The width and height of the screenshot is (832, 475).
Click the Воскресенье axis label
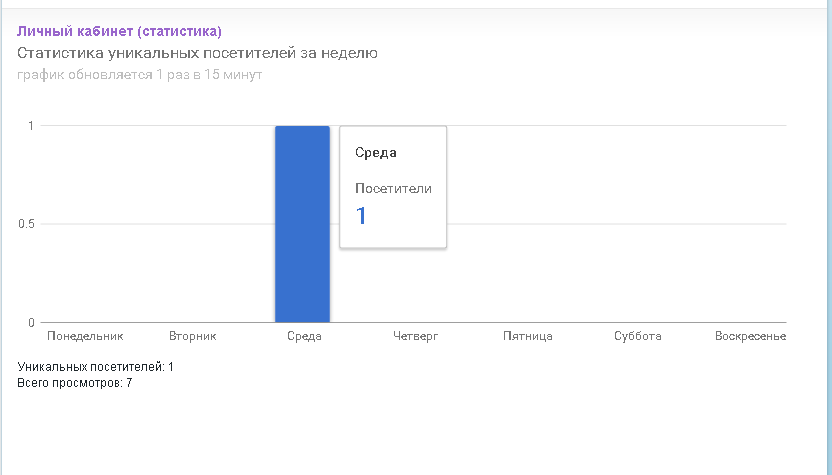(x=750, y=337)
